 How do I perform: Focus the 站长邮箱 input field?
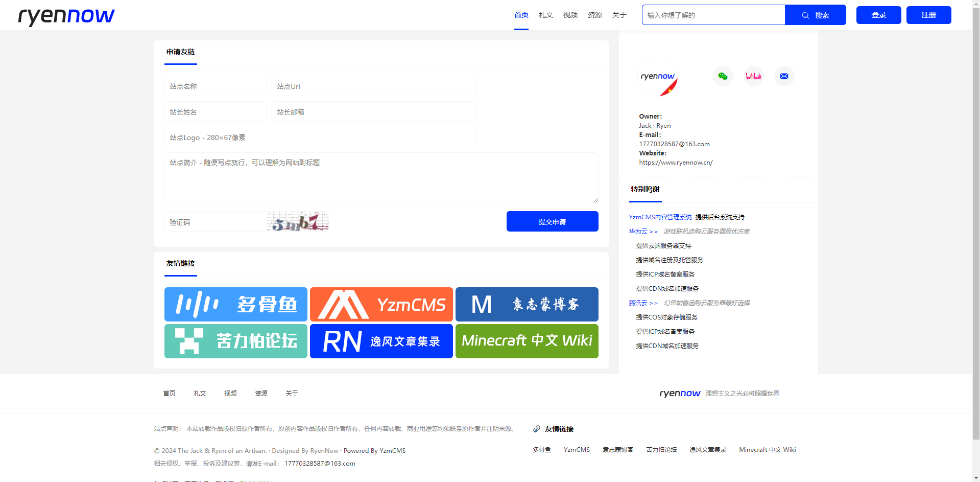(374, 111)
